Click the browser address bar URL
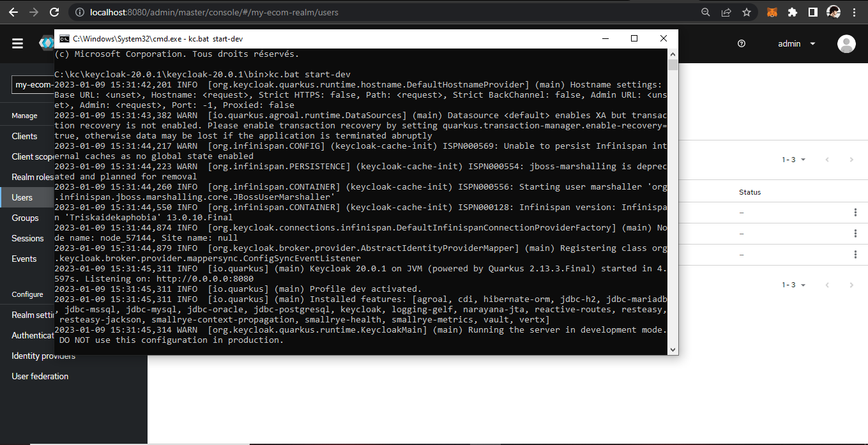The height and width of the screenshot is (445, 868). click(x=215, y=12)
